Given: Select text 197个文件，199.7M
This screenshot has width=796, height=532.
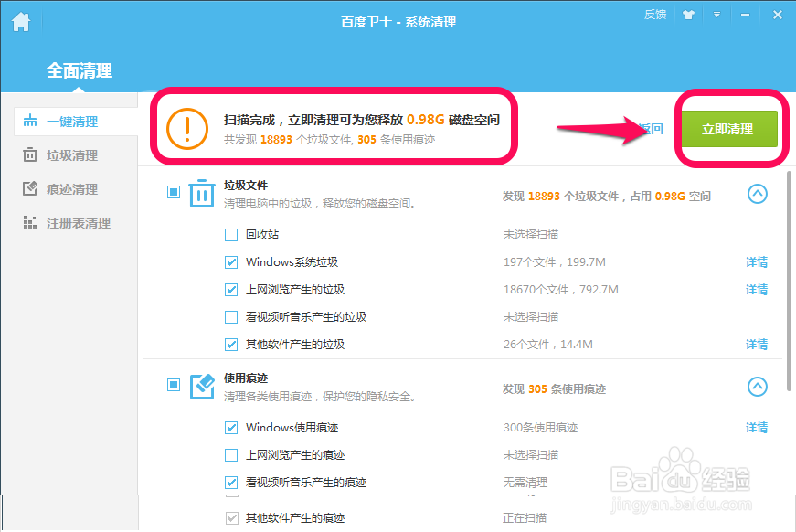Looking at the screenshot, I should click(555, 262).
